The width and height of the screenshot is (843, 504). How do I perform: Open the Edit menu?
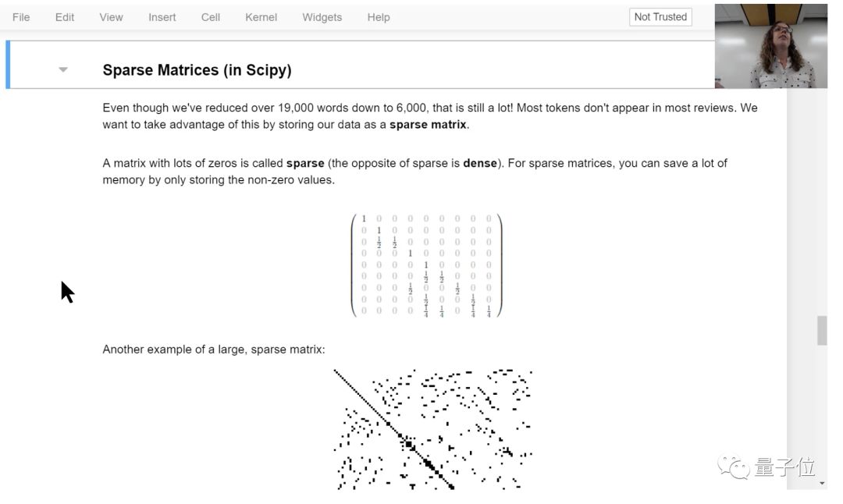(65, 17)
